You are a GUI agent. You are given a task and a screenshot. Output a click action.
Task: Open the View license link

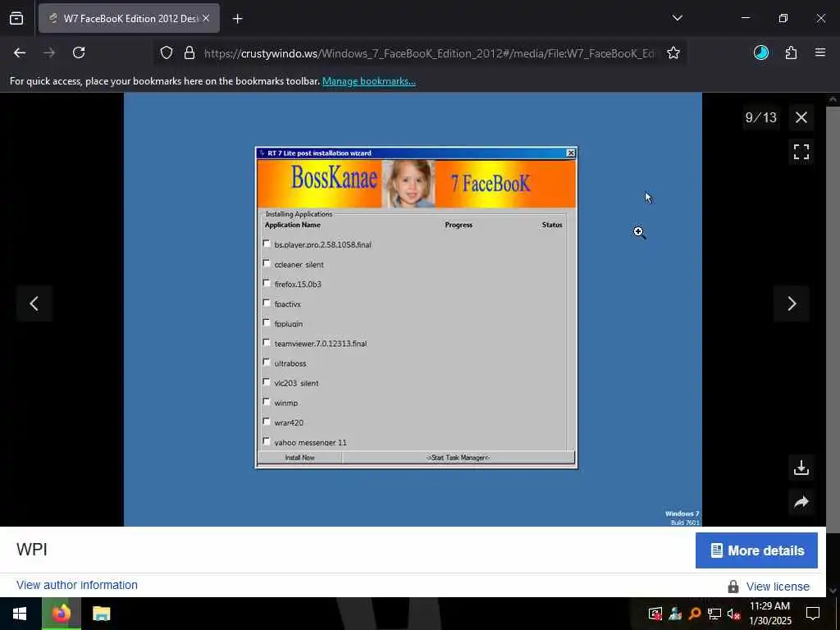pos(778,587)
